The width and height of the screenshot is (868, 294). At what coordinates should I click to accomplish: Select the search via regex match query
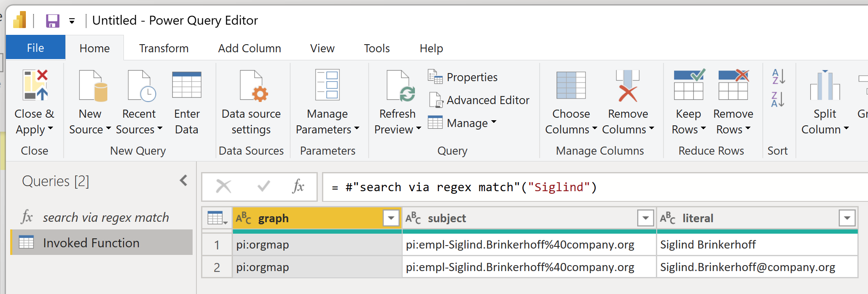pyautogui.click(x=101, y=217)
